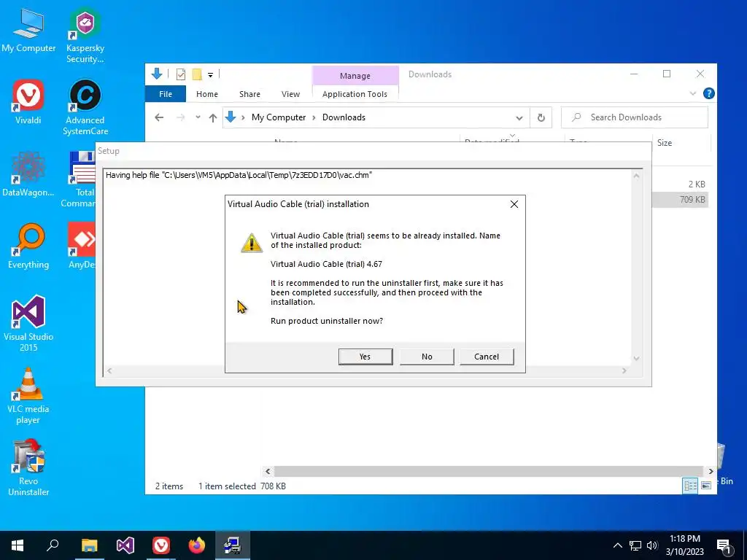Click the Windows Start button
This screenshot has height=560, width=747.
18,545
